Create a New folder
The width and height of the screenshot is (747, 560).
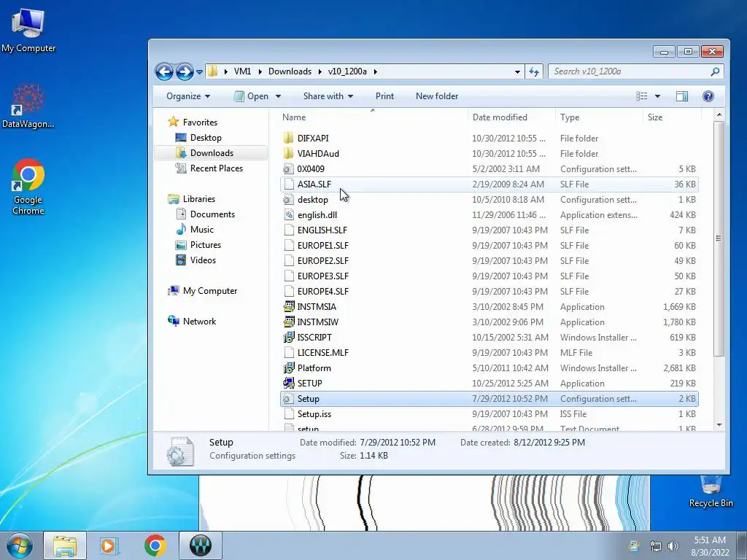(x=437, y=96)
